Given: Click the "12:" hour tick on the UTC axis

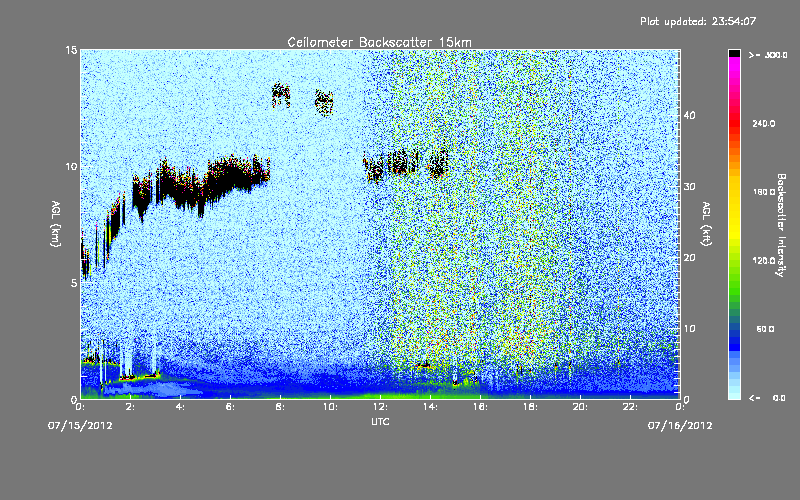Looking at the screenshot, I should [380, 407].
